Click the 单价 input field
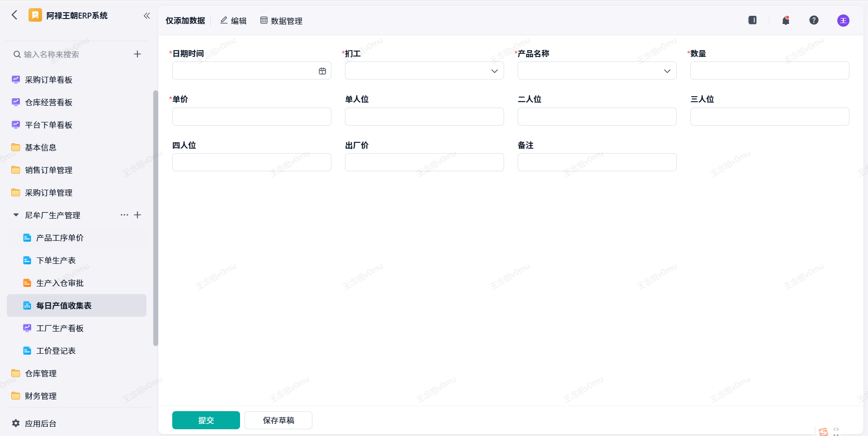 point(252,117)
